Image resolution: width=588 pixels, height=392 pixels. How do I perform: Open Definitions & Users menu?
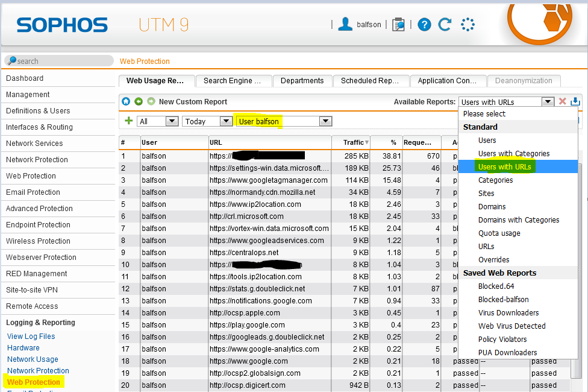tap(58, 111)
